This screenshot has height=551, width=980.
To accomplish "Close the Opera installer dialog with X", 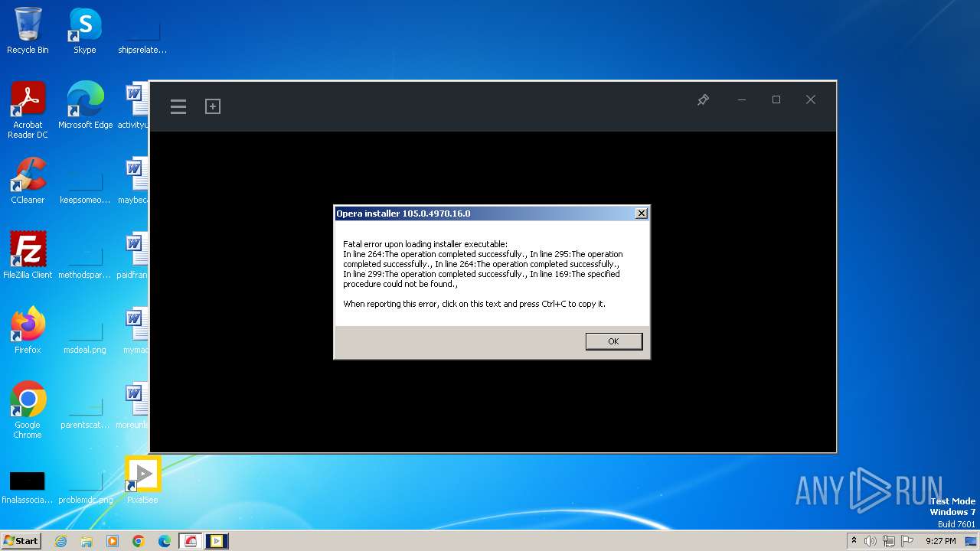I will (x=642, y=214).
